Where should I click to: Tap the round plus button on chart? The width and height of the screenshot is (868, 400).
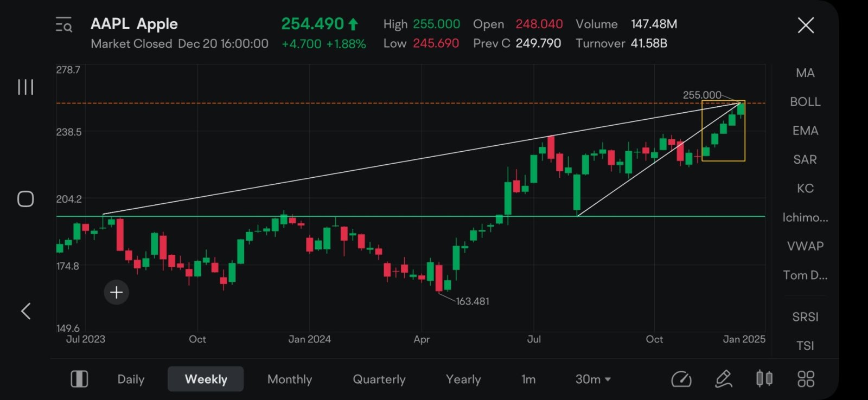tap(117, 293)
